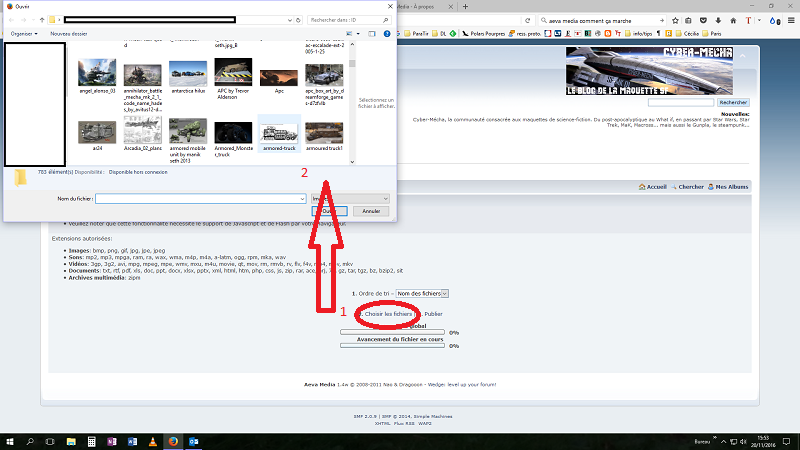
Task: Click the Choisir les fichiers link
Action: (x=388, y=314)
